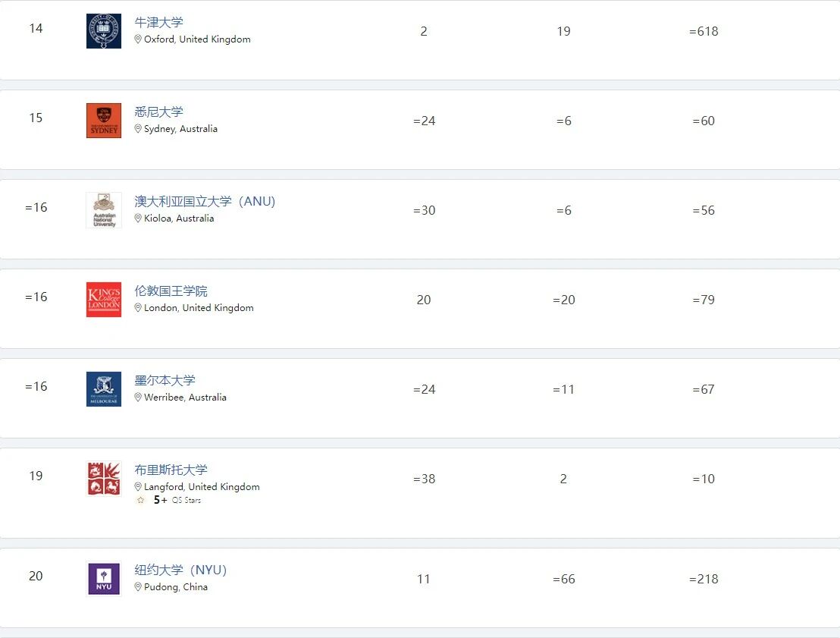Screen dimensions: 840x638
Task: Open the 墨尔本大学 link
Action: pyautogui.click(x=165, y=381)
